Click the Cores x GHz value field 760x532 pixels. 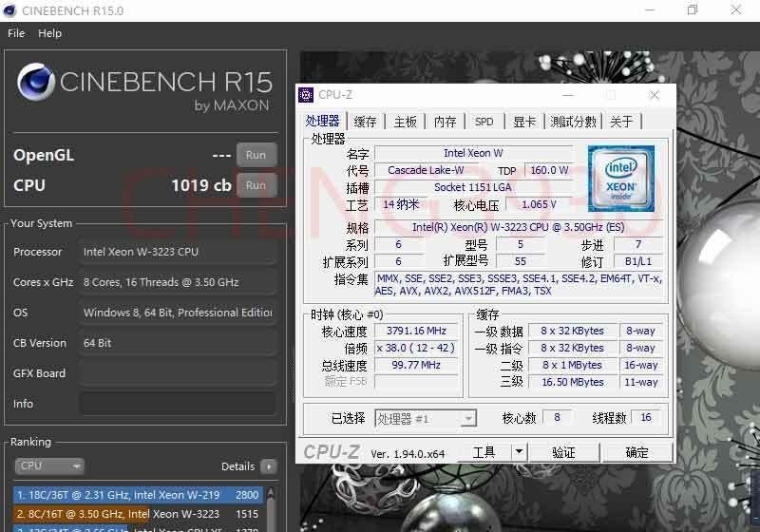(178, 282)
